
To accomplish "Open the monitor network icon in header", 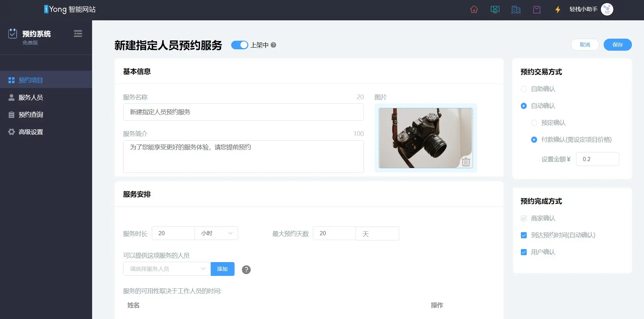I will [495, 10].
